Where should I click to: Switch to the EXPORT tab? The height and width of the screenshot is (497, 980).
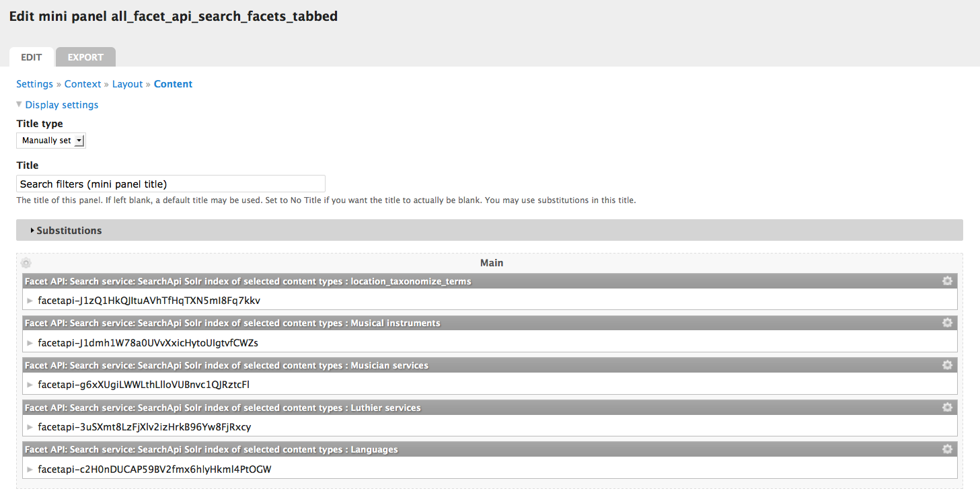[85, 57]
